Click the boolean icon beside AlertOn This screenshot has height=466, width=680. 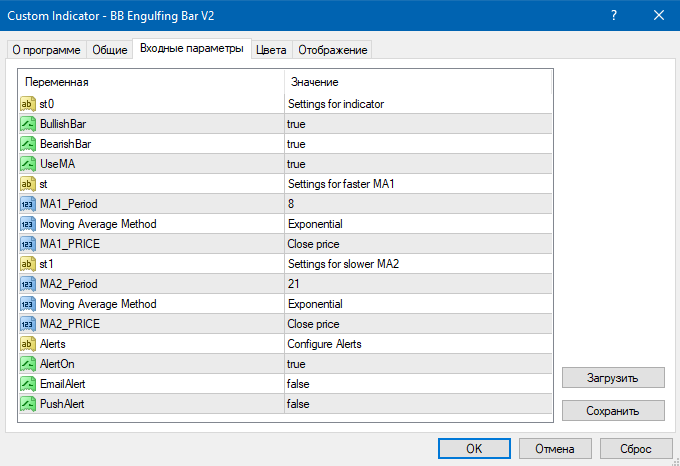pos(28,364)
